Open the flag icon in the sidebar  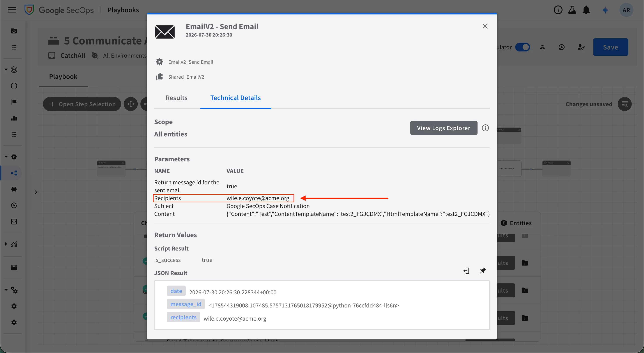[x=14, y=102]
